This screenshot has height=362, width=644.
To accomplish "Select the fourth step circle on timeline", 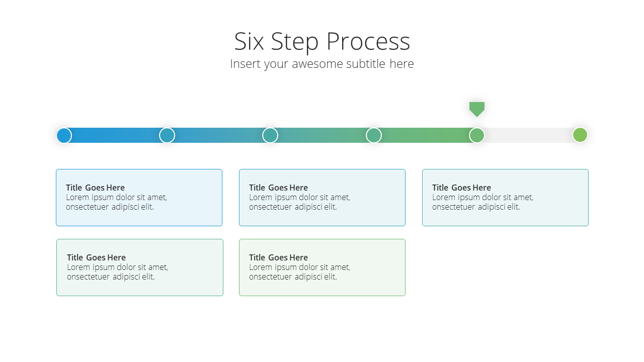I will (374, 135).
